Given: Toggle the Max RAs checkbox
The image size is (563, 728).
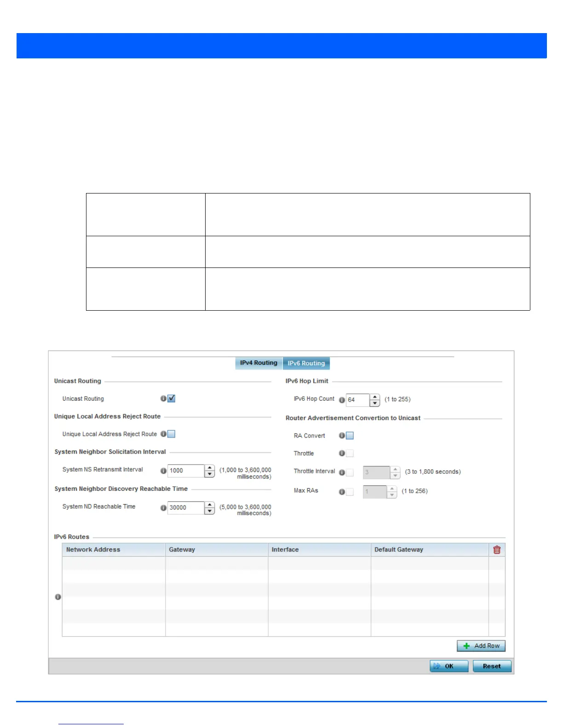Looking at the screenshot, I should tap(350, 492).
